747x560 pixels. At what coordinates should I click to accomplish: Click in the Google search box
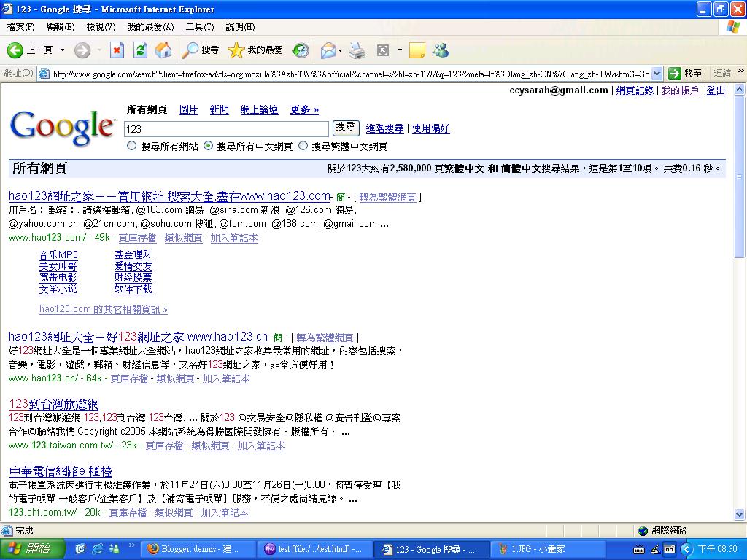point(226,128)
